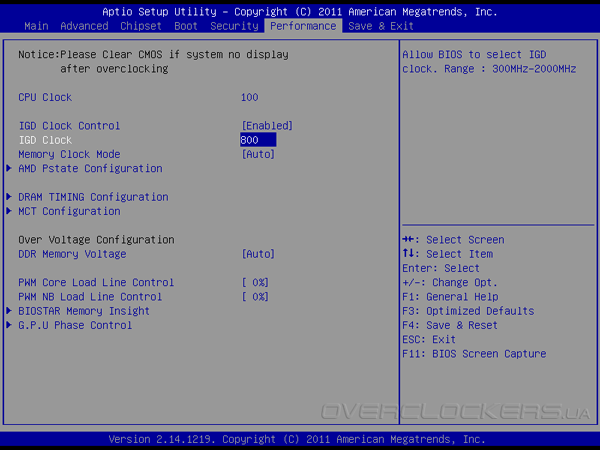The height and width of the screenshot is (450, 600).
Task: Click the Version 2.14.1219 footer text
Action: coord(297,439)
